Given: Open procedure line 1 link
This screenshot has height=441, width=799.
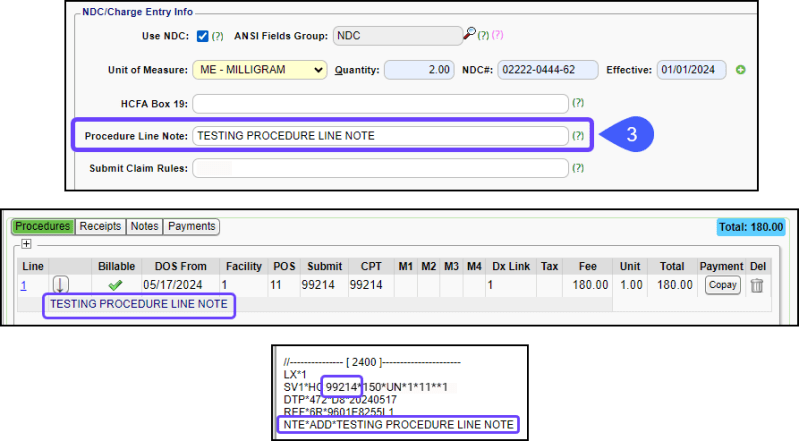Looking at the screenshot, I should click(23, 286).
